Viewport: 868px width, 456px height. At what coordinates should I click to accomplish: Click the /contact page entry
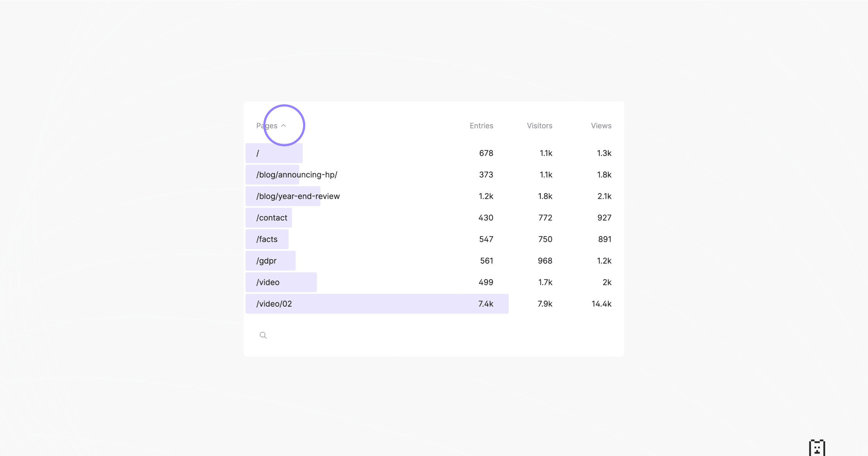[x=271, y=217]
